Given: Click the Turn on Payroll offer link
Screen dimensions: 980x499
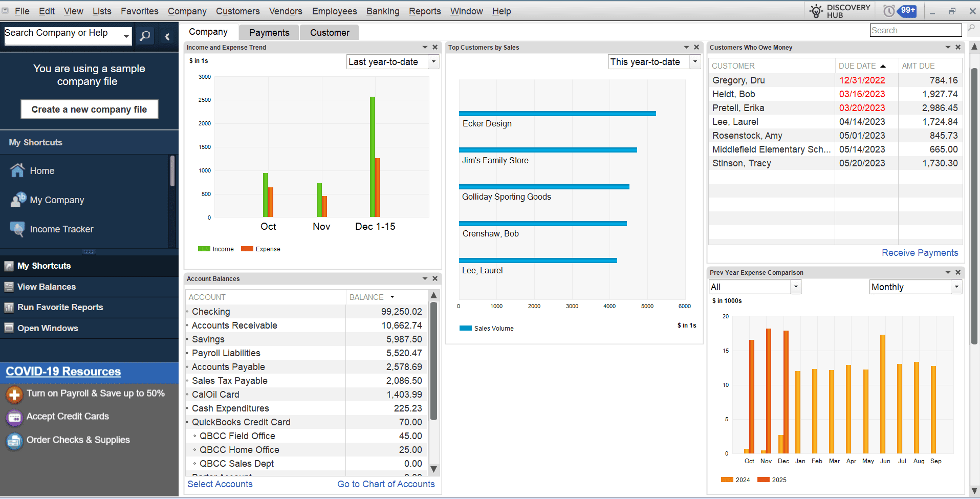Looking at the screenshot, I should (96, 393).
